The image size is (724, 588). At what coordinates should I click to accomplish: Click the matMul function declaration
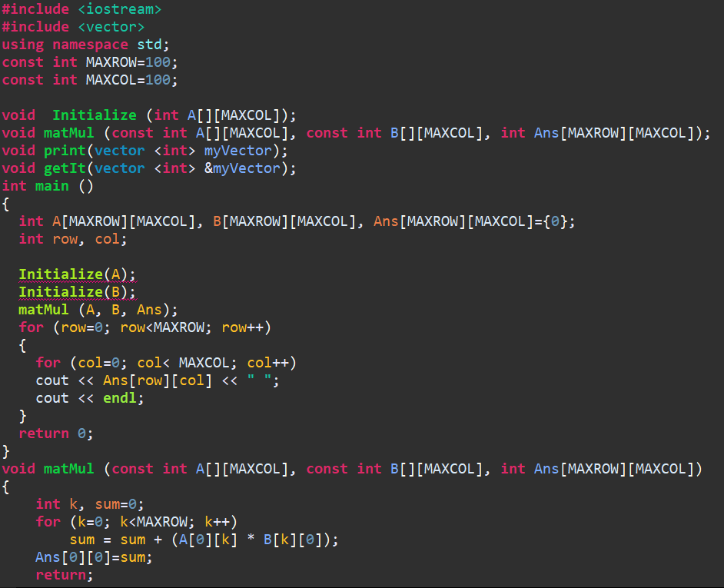[69, 132]
